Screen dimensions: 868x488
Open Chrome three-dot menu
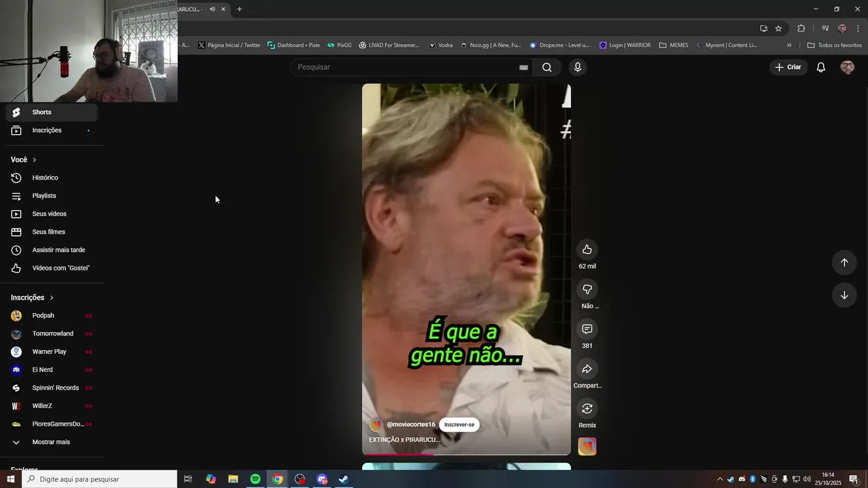click(x=859, y=28)
